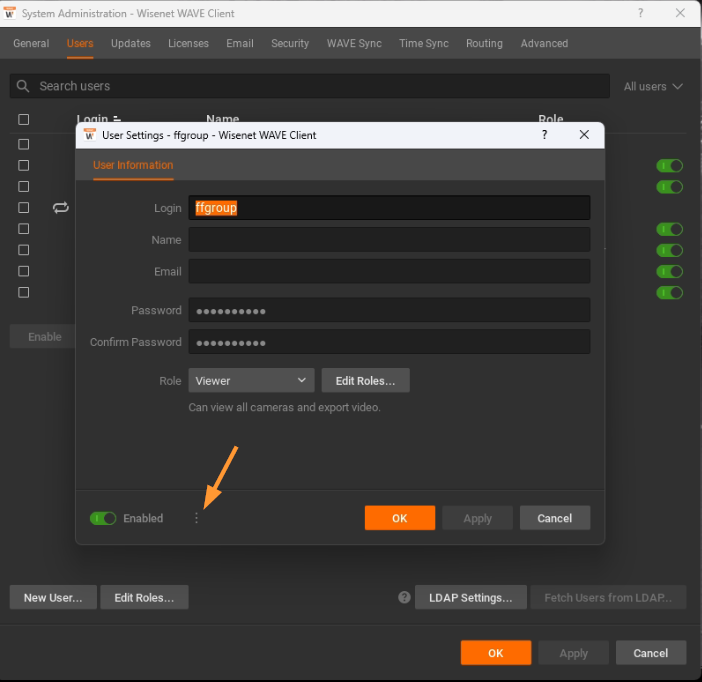This screenshot has height=682, width=702.
Task: Tick the checkbox next to the LDAP sync icon
Action: pyautogui.click(x=23, y=208)
